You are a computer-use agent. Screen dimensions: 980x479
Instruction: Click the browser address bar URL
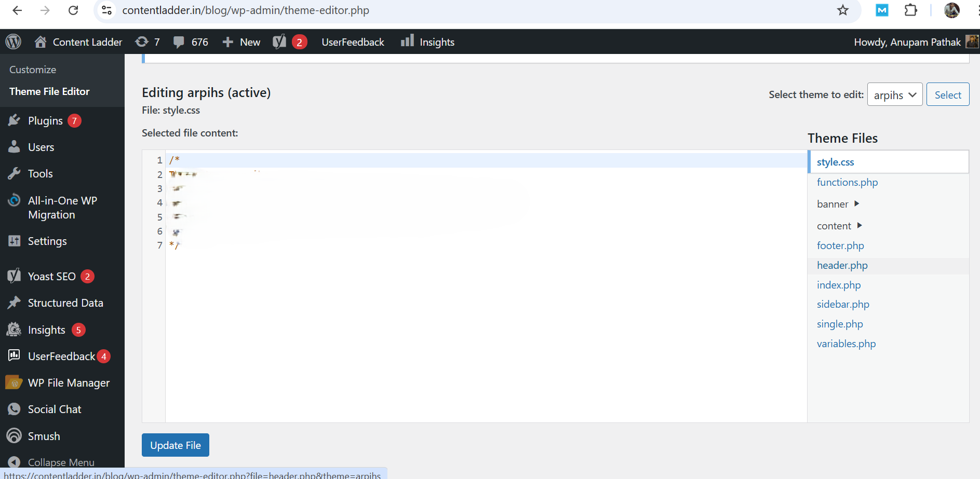tap(246, 10)
